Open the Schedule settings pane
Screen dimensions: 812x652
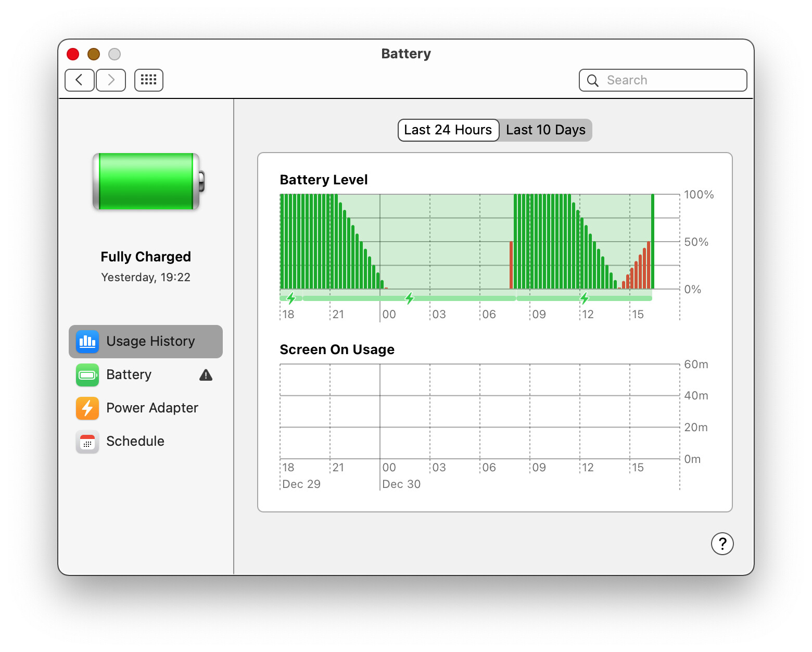coord(135,442)
